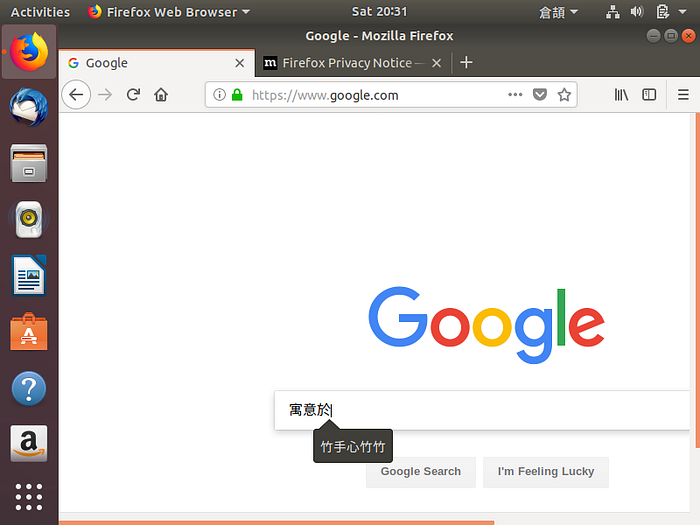This screenshot has height=525, width=700.
Task: Go to the Firefox home page
Action: click(x=161, y=95)
